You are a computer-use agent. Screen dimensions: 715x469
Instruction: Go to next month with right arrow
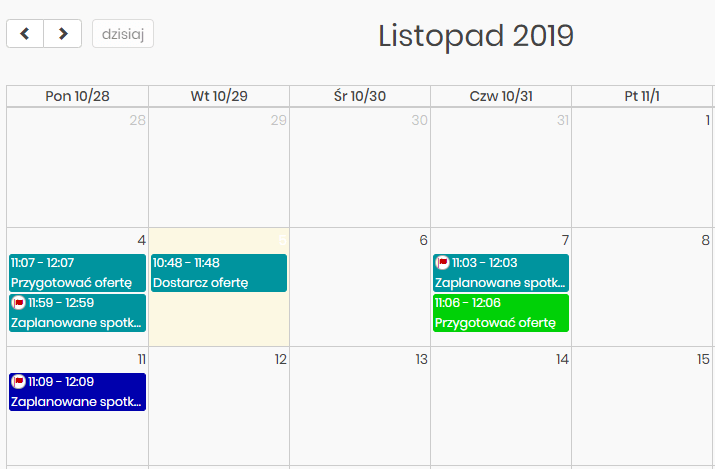pos(63,34)
